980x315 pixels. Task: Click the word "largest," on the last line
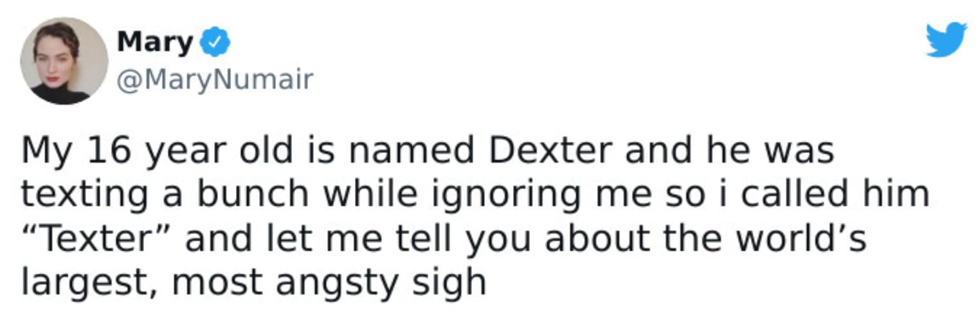click(87, 282)
